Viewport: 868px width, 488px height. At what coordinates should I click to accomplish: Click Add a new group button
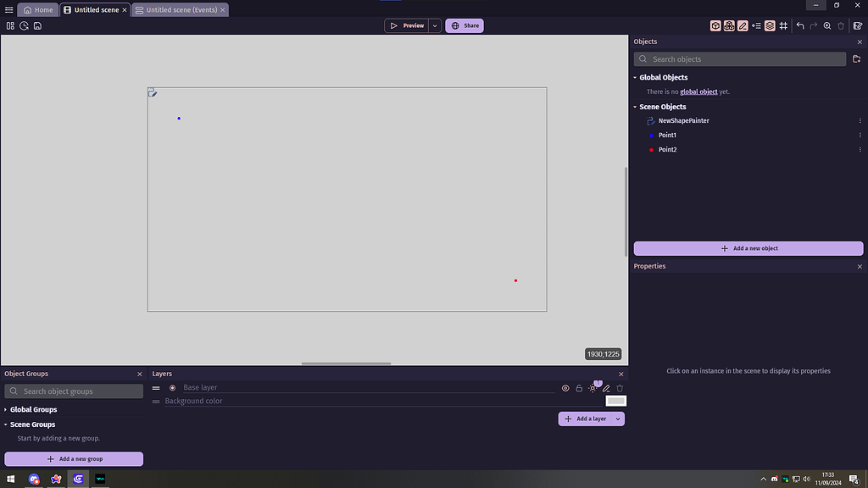(74, 459)
